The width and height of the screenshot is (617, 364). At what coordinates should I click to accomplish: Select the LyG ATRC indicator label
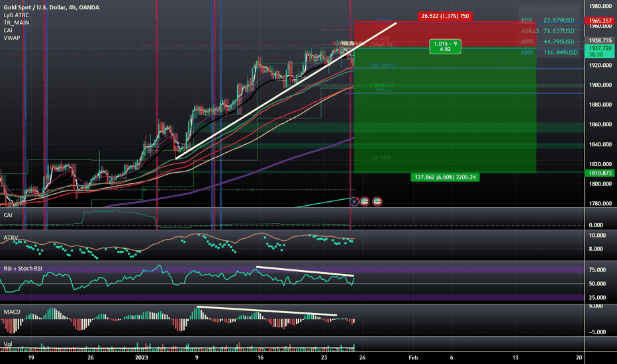click(x=16, y=15)
